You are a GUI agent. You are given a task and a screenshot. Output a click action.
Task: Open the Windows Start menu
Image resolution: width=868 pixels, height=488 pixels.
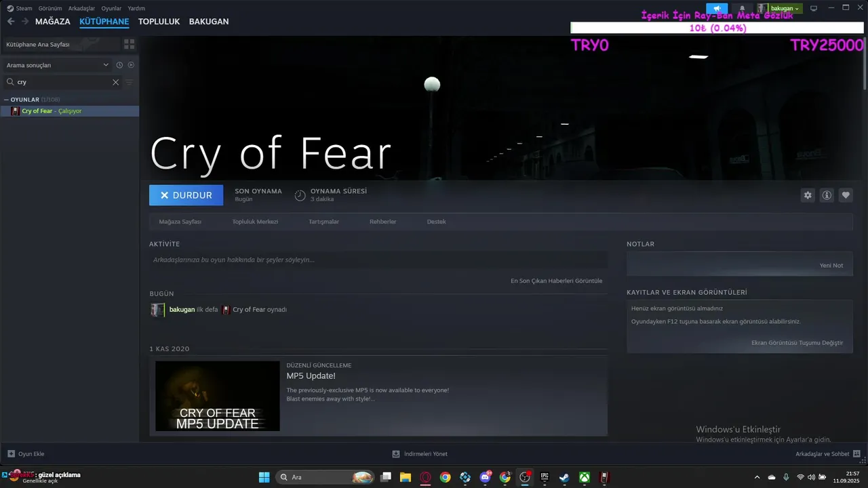[x=264, y=477]
